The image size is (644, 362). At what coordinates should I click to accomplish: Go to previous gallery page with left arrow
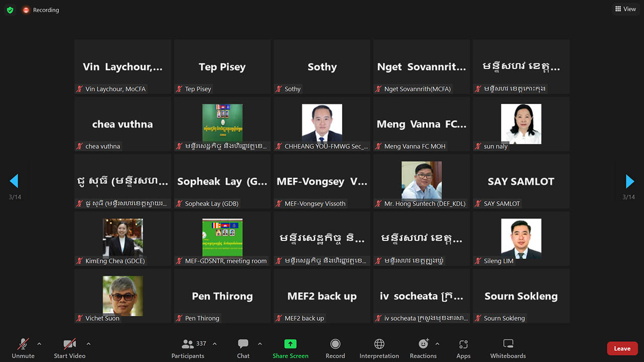click(x=14, y=181)
